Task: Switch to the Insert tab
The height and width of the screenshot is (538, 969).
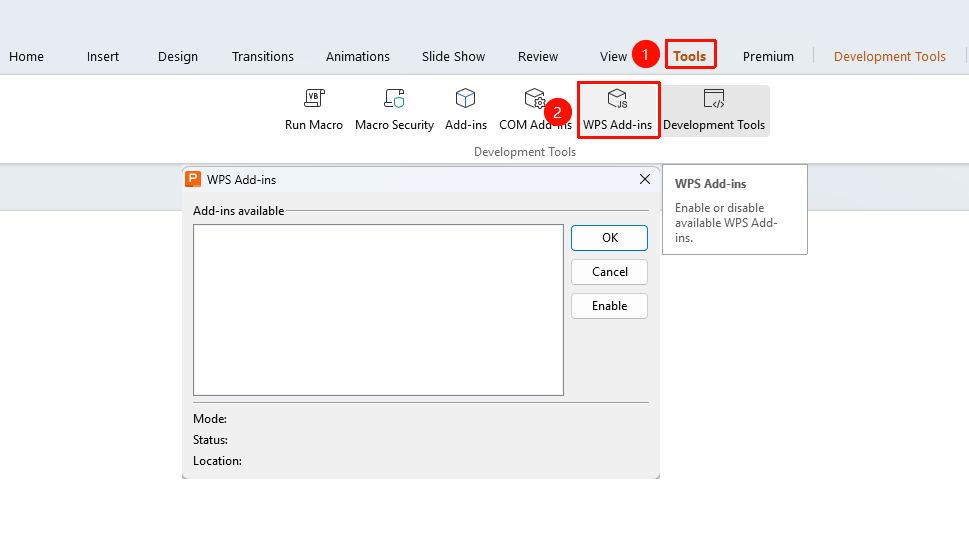Action: pos(103,57)
